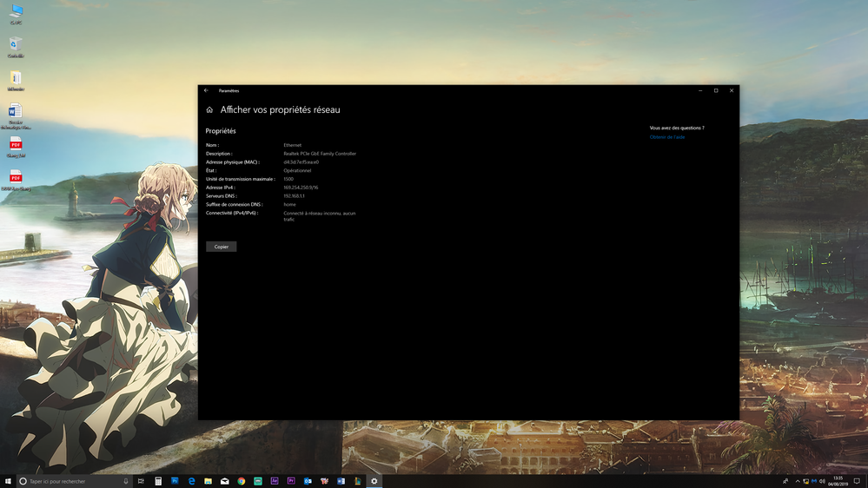The width and height of the screenshot is (868, 488).
Task: Click the network status icon in the tray
Action: coord(805,481)
